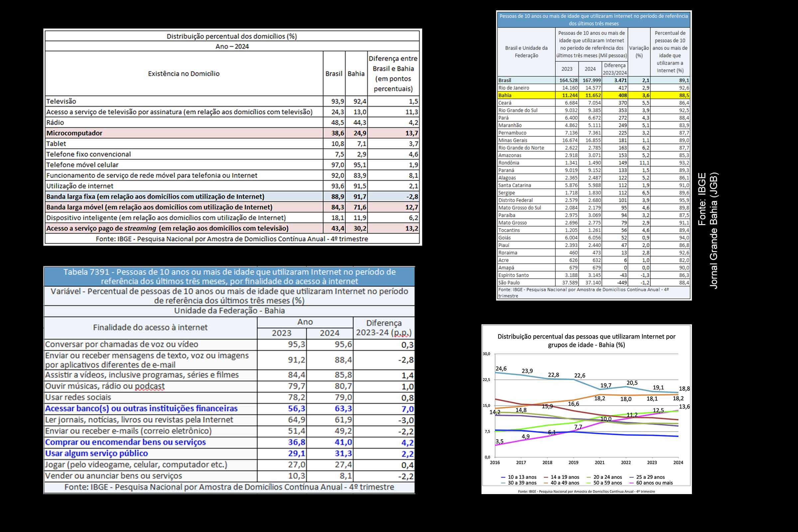Click 'Rio de Janeiro' in the state table

pyautogui.click(x=514, y=88)
